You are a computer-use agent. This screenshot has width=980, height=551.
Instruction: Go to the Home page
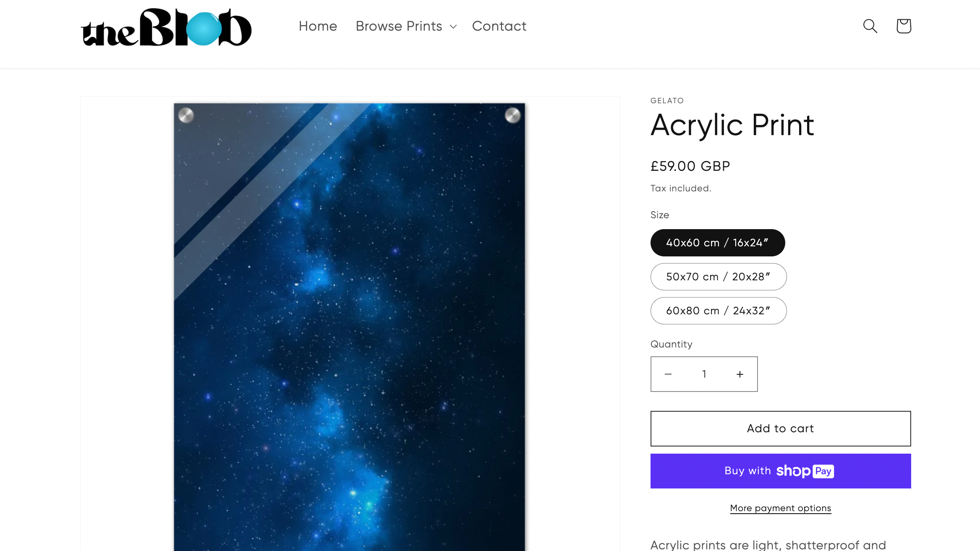[x=318, y=26]
